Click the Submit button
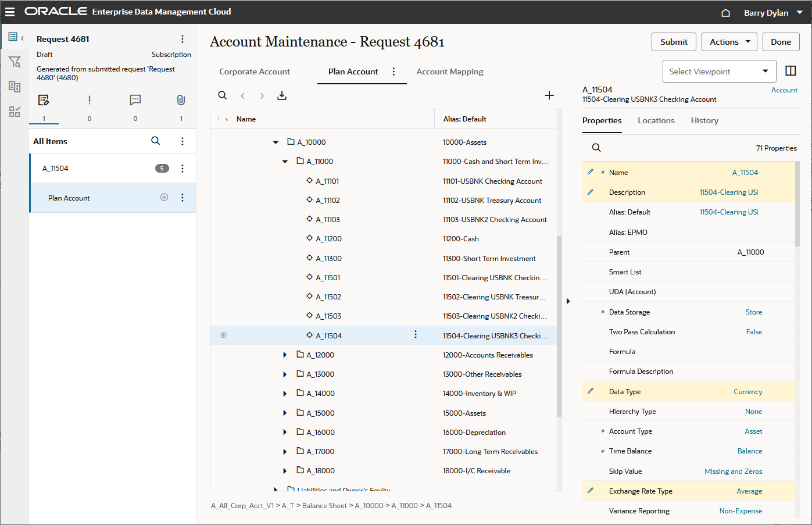This screenshot has height=525, width=812. (x=674, y=42)
